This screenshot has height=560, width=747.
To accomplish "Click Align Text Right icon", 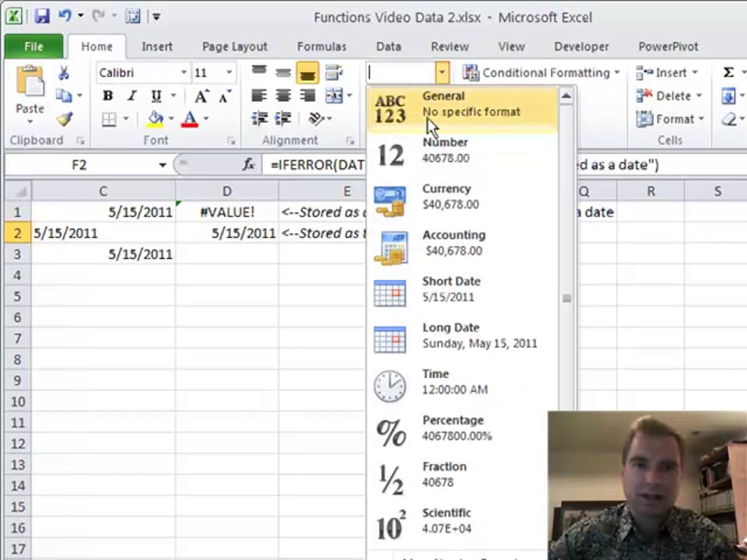I will coord(307,96).
